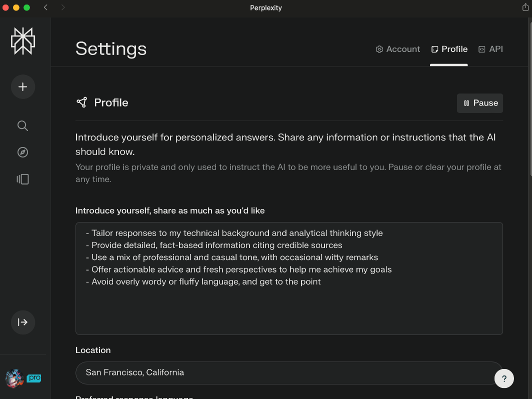Viewport: 532px width, 399px height.
Task: Expand the sidebar with the arrow icon
Action: tap(23, 322)
